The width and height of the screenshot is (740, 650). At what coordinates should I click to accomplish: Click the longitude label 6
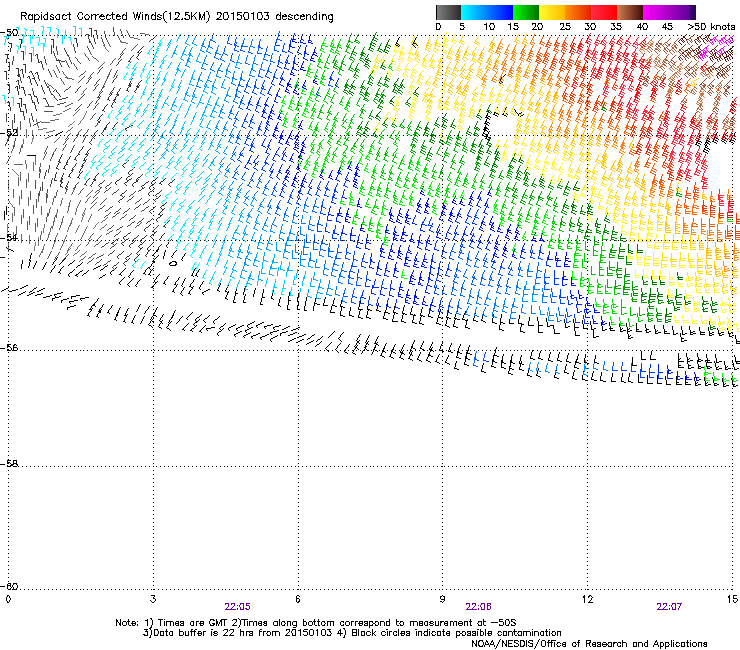(298, 599)
